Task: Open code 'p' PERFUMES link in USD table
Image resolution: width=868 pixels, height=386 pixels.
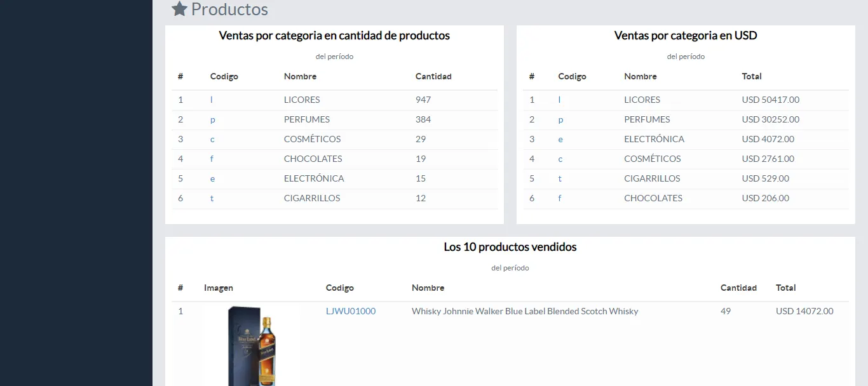Action: point(560,119)
